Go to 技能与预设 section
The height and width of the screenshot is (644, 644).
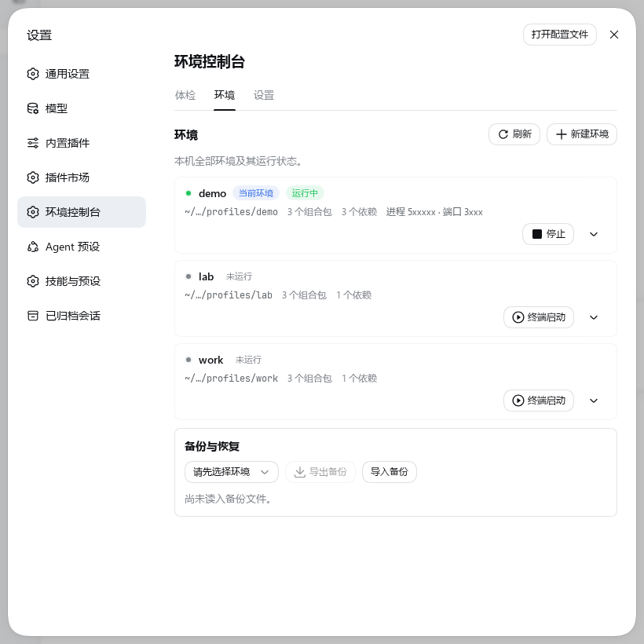82,281
